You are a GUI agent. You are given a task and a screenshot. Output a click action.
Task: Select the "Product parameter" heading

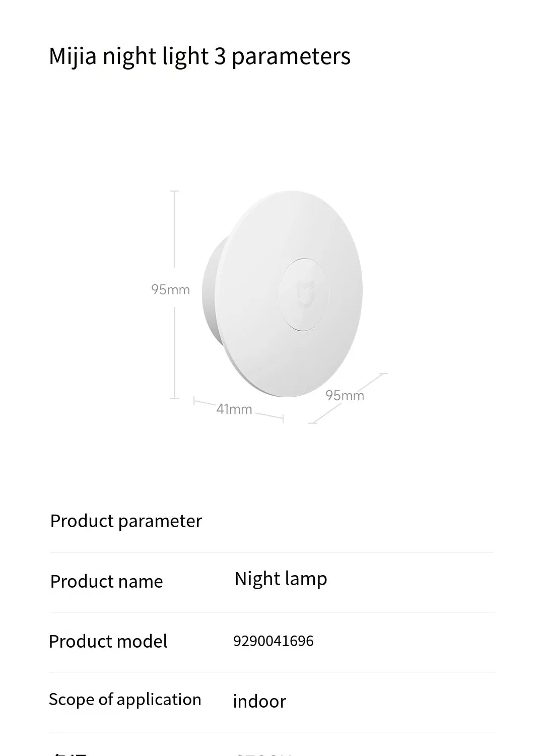point(126,521)
